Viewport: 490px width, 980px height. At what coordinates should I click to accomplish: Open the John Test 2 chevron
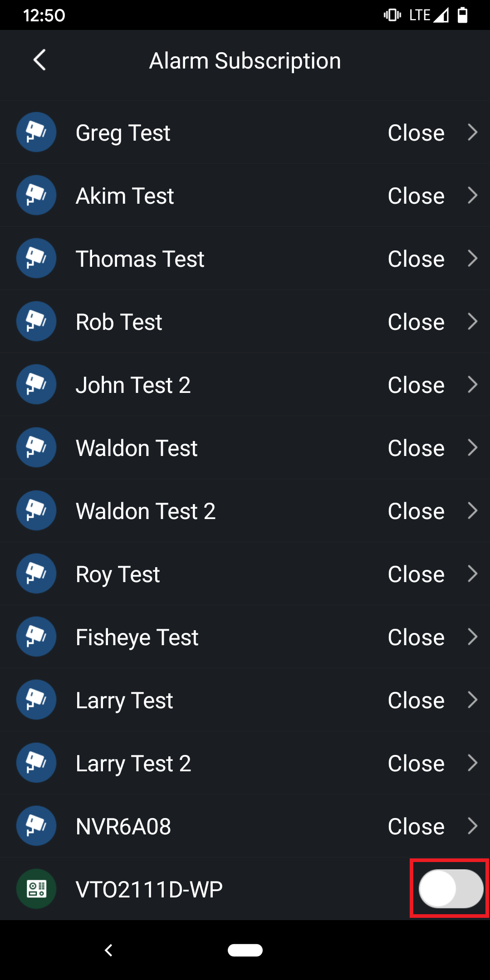click(x=472, y=384)
